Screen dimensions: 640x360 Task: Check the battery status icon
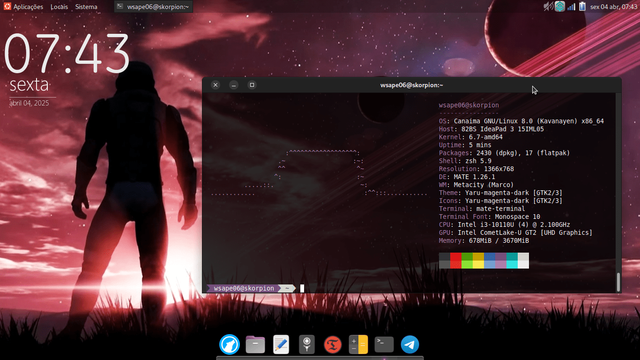tap(582, 7)
